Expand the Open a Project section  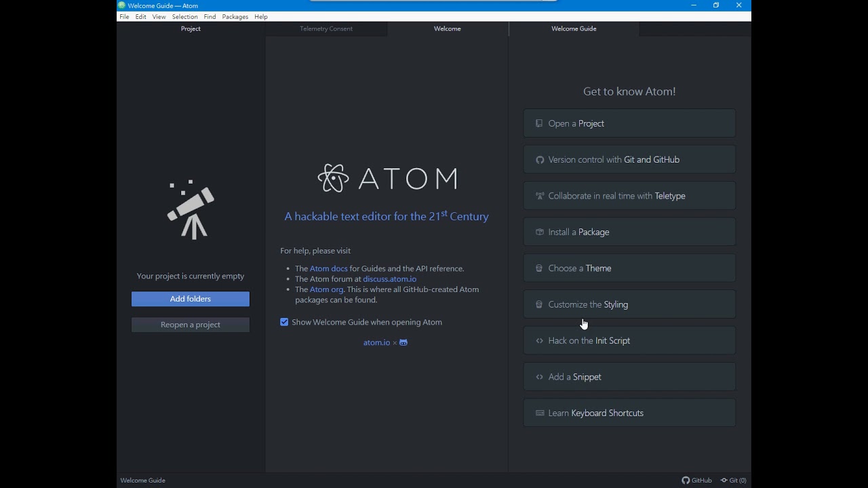point(629,123)
